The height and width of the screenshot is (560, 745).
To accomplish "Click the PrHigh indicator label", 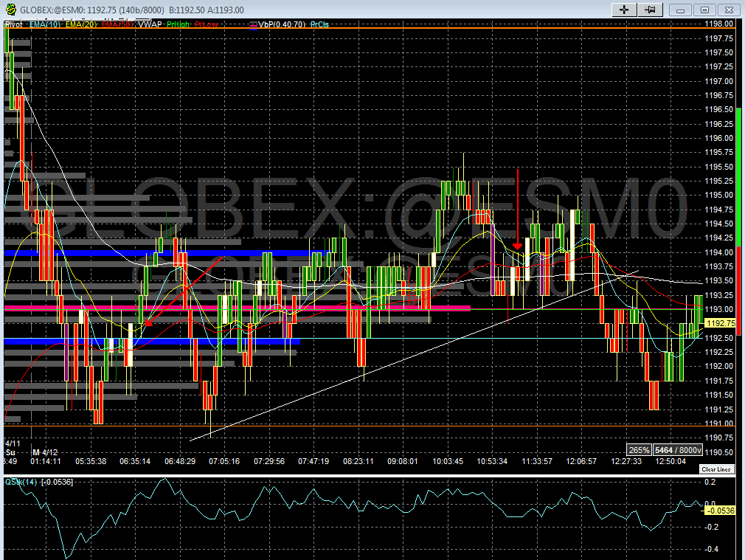I will (x=179, y=24).
